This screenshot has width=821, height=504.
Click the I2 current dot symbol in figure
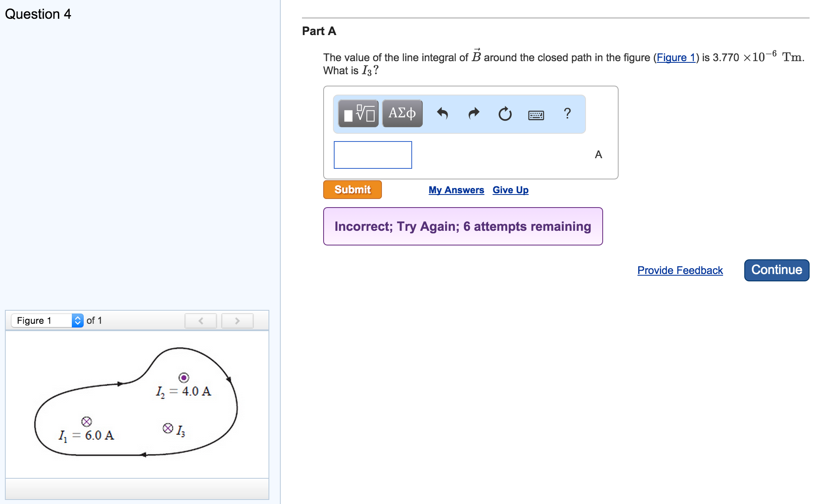click(x=184, y=378)
